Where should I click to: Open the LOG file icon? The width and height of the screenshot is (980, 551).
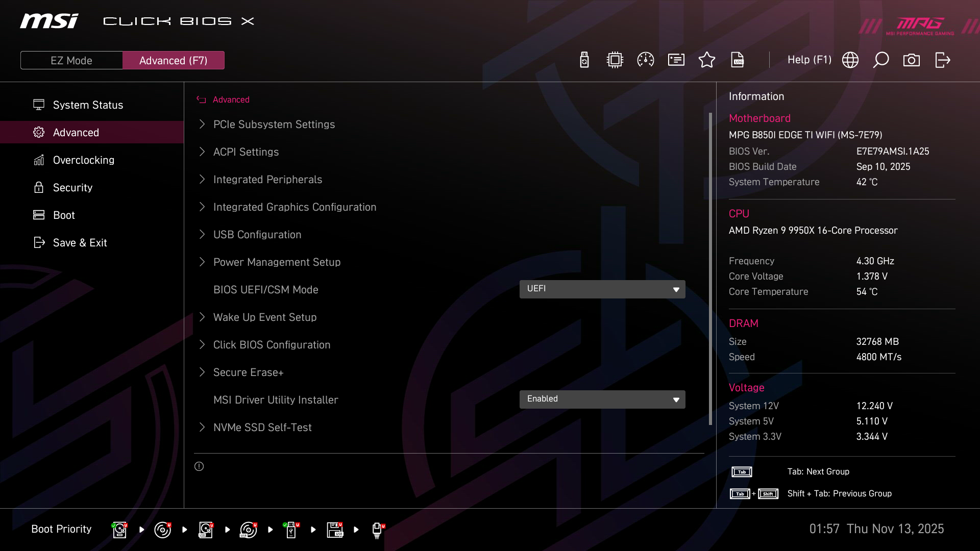(x=738, y=60)
